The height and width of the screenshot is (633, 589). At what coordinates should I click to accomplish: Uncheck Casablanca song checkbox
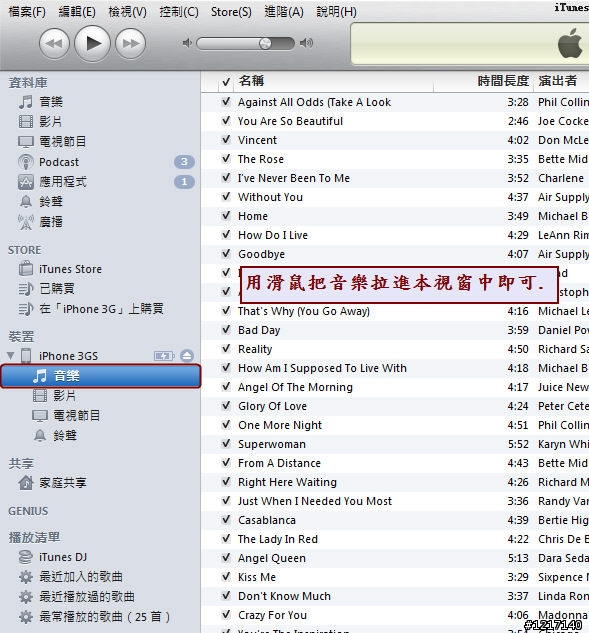pos(226,520)
